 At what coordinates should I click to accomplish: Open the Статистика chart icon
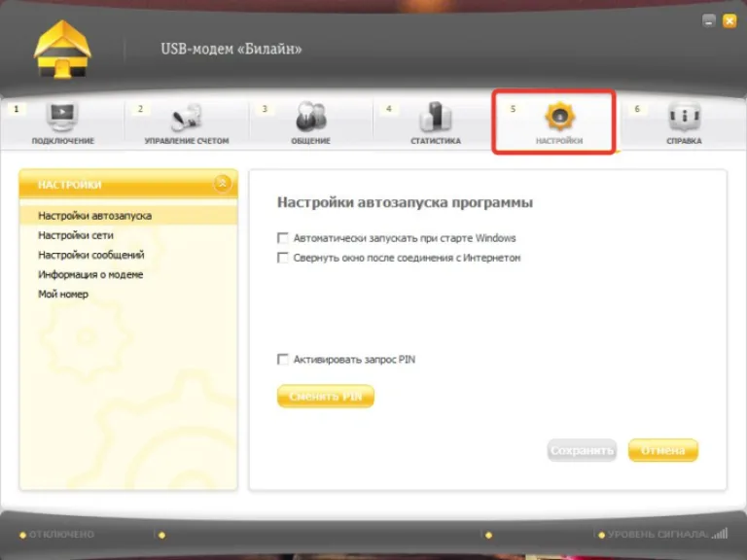pos(436,117)
